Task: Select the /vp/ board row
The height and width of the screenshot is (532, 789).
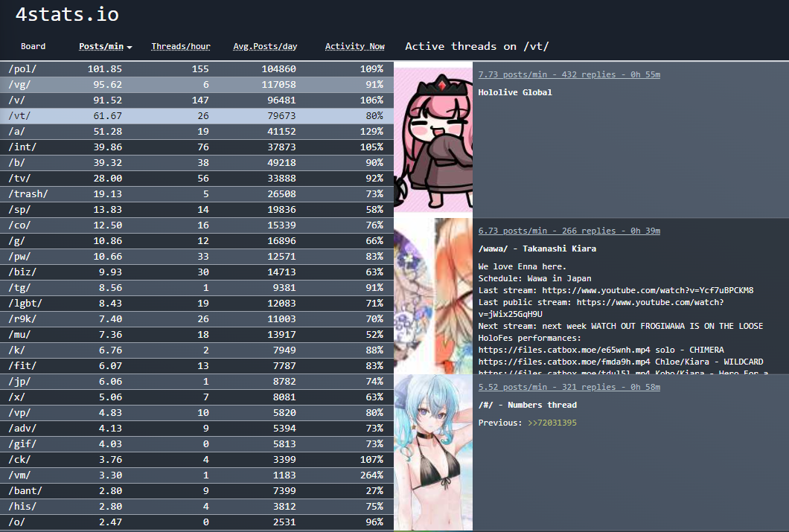Action: tap(197, 412)
